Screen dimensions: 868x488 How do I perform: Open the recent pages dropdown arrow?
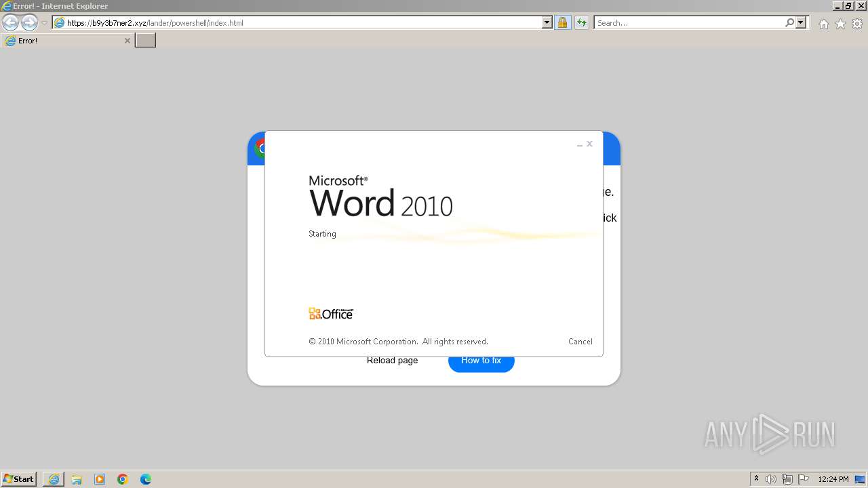pyautogui.click(x=45, y=22)
